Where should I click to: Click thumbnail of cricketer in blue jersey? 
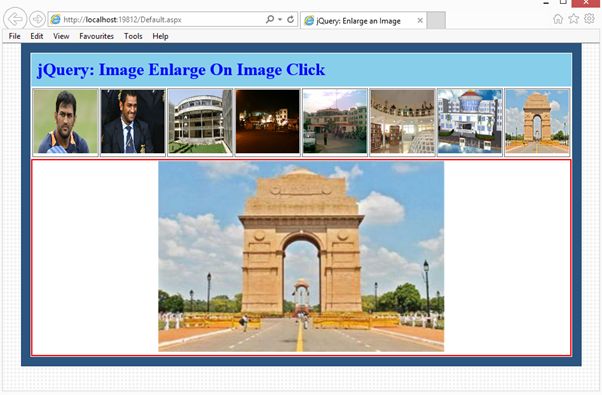pyautogui.click(x=65, y=121)
